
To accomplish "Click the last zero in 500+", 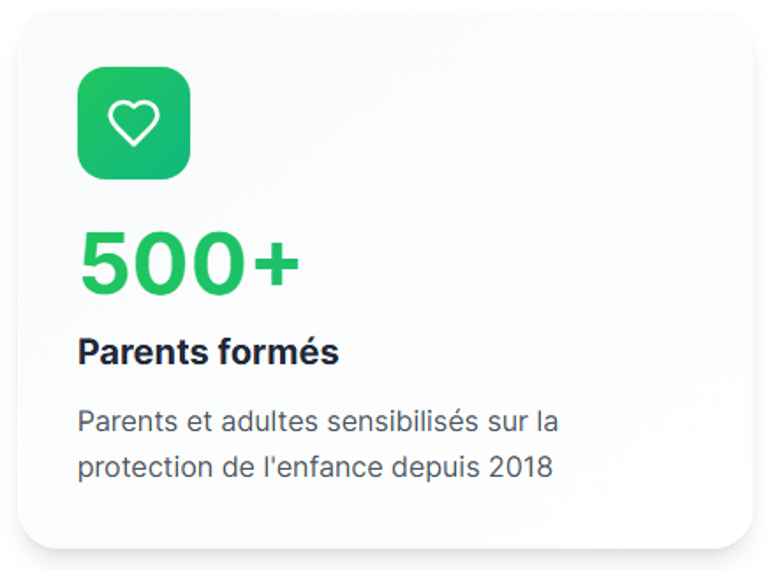I will 216,264.
